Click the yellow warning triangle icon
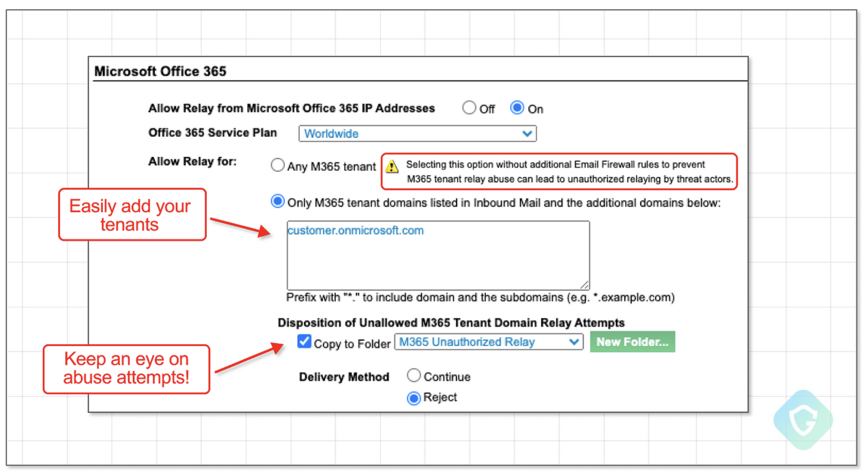 [x=392, y=167]
